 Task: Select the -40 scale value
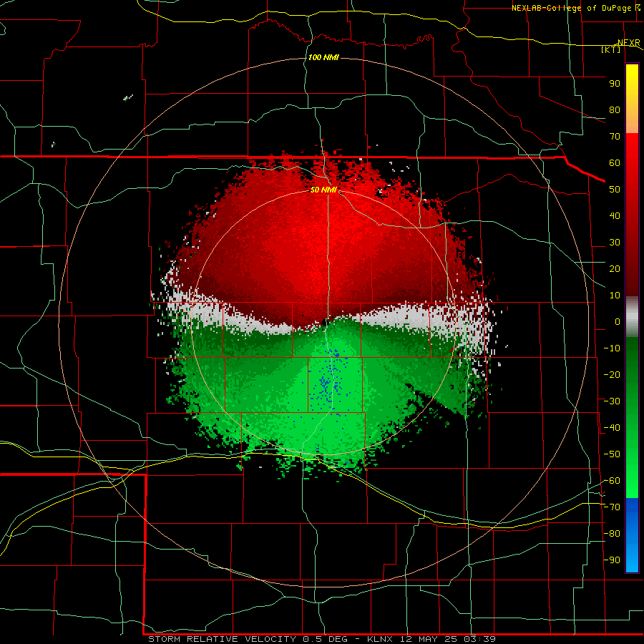coord(612,428)
